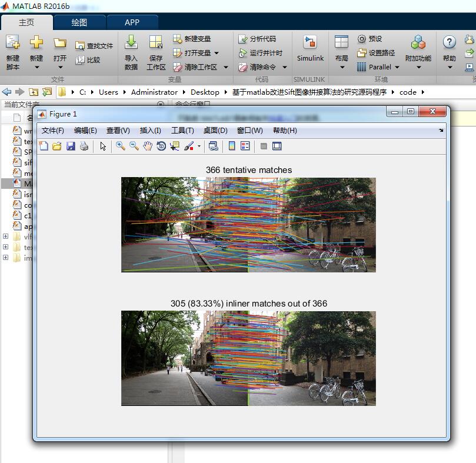Select the Rotate 3D tool
This screenshot has height=463, width=476.
pos(161,146)
